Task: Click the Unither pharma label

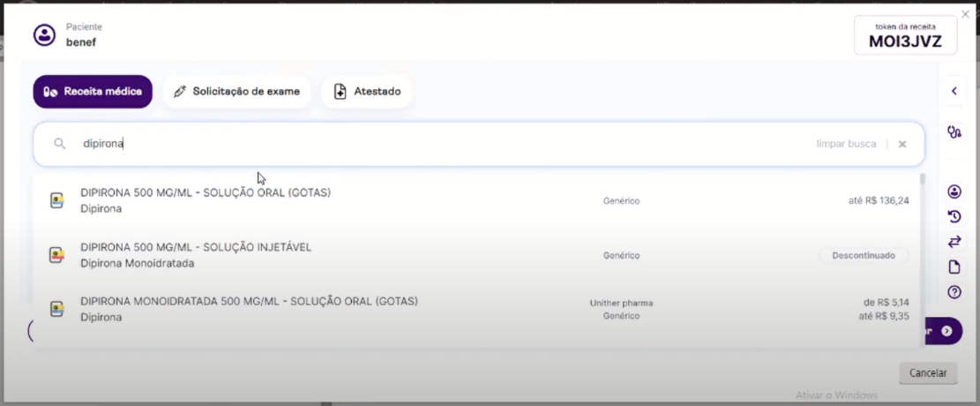Action: point(621,303)
